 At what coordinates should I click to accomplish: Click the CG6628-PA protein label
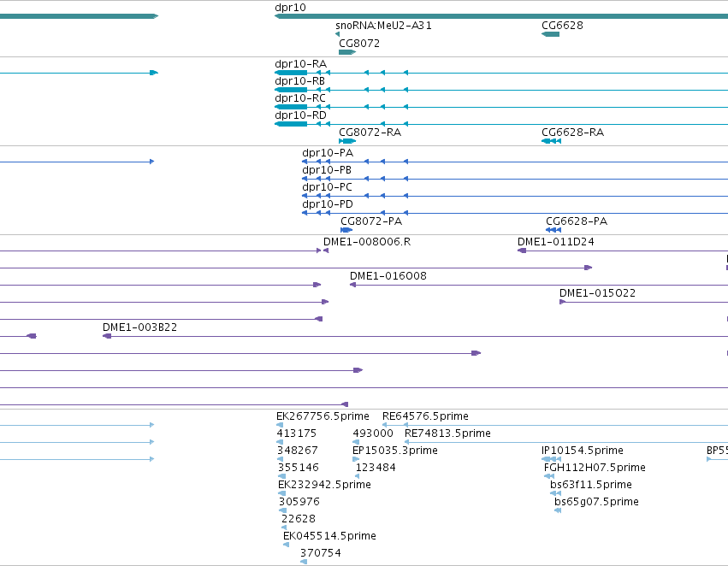click(577, 221)
